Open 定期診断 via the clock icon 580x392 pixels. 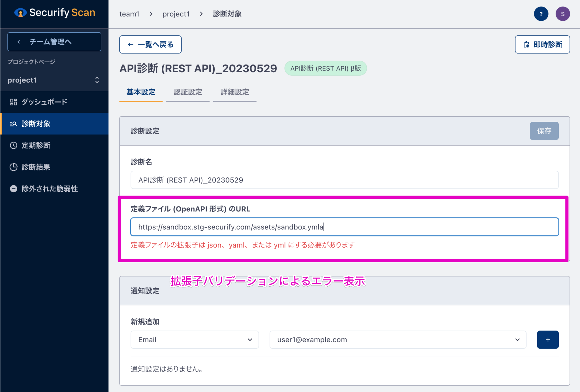pyautogui.click(x=13, y=146)
